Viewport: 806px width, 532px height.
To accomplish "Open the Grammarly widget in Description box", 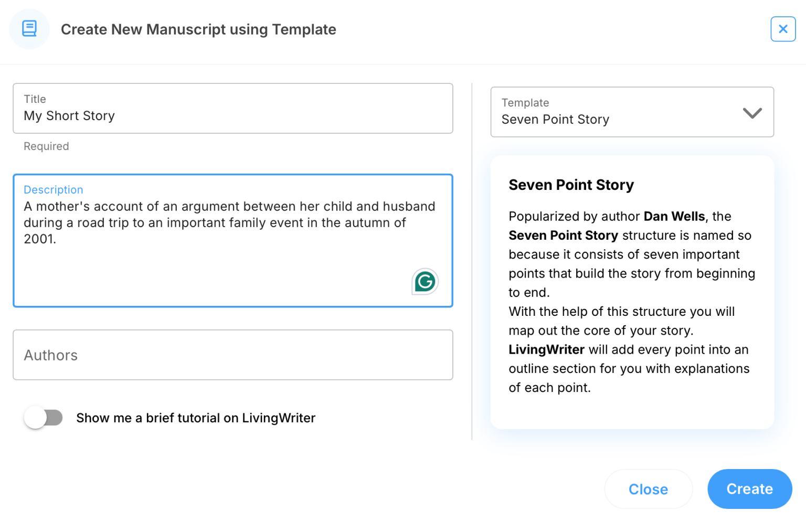I will (x=425, y=282).
